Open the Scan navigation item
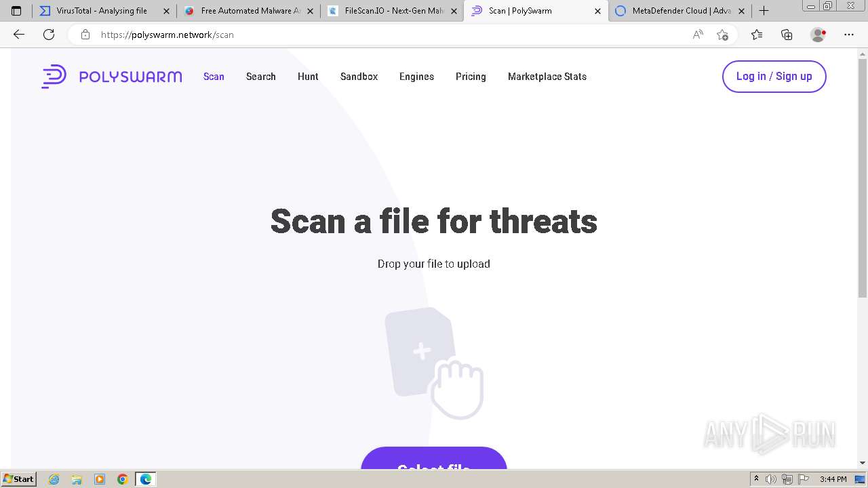The height and width of the screenshot is (488, 868). point(214,77)
